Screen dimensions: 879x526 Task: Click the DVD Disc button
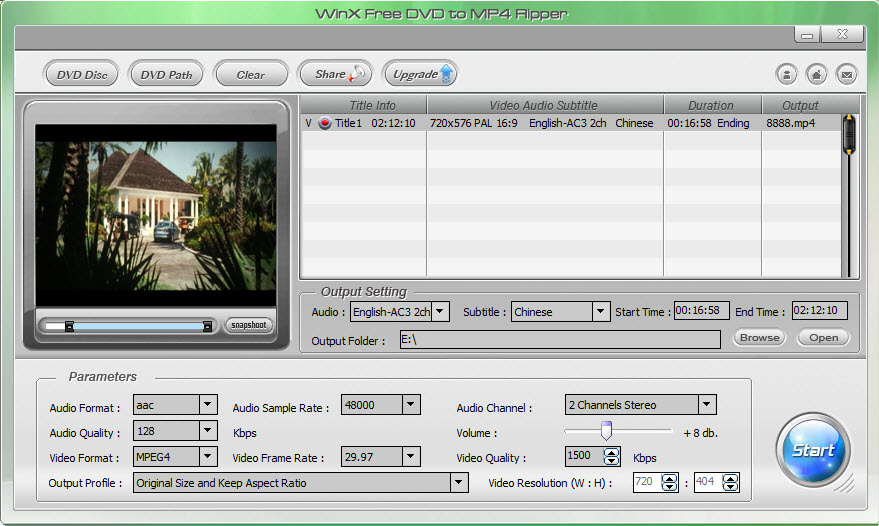(x=81, y=74)
